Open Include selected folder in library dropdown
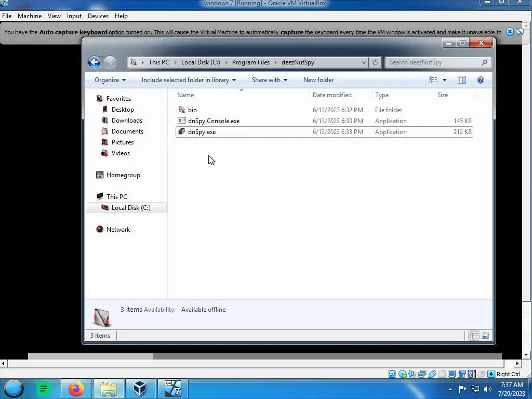Image resolution: width=532 pixels, height=399 pixels. (189, 79)
